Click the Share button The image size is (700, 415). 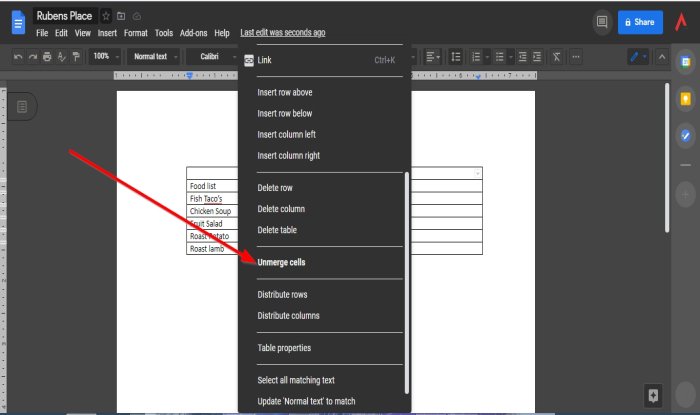(x=640, y=22)
